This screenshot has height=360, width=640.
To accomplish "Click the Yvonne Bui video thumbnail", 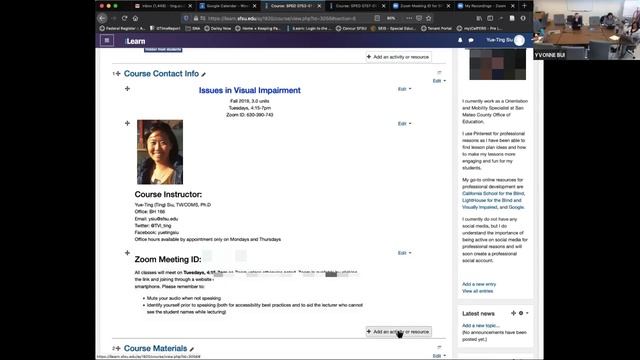I will [587, 30].
